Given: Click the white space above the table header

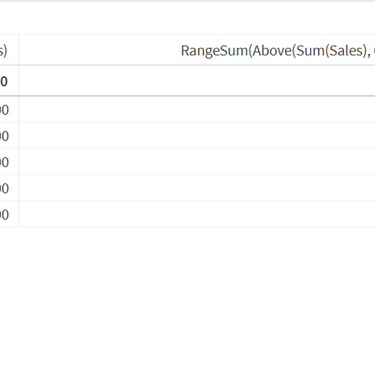Looking at the screenshot, I should 187,18.
